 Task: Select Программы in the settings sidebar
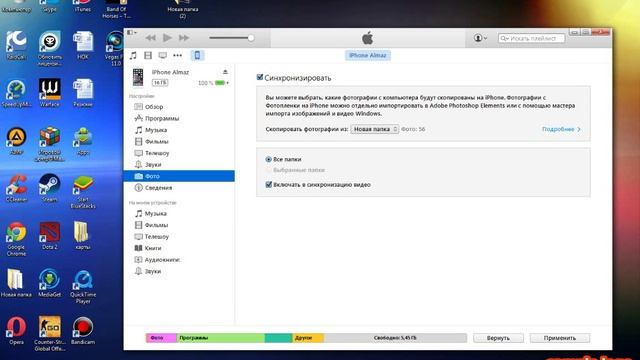[179, 118]
